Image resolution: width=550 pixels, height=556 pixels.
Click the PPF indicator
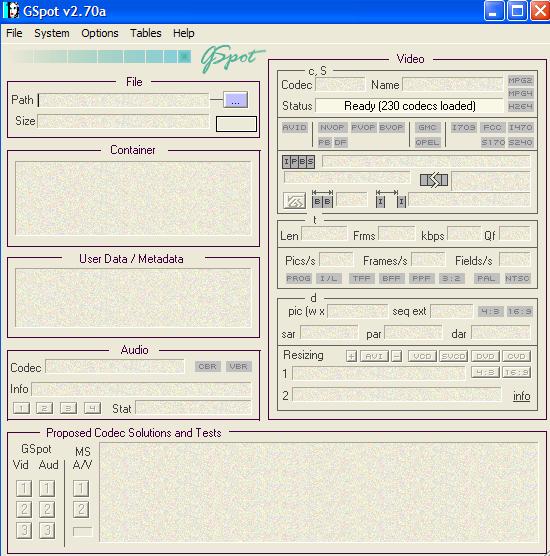pyautogui.click(x=421, y=278)
